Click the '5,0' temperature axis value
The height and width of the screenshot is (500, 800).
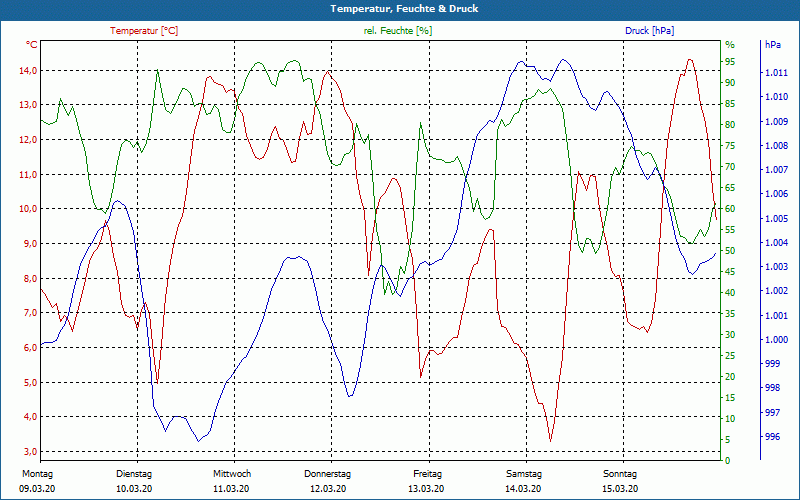(x=30, y=383)
